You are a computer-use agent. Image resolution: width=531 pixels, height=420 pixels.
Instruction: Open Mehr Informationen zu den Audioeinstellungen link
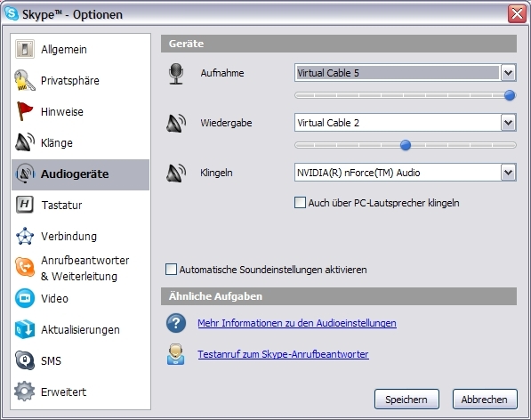click(297, 323)
